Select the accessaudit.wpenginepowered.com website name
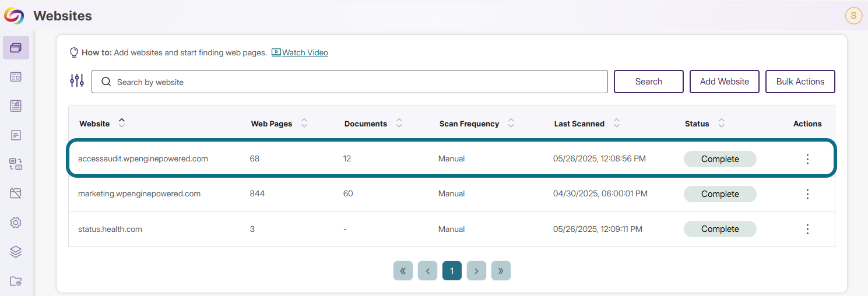Image resolution: width=868 pixels, height=296 pixels. pos(143,158)
